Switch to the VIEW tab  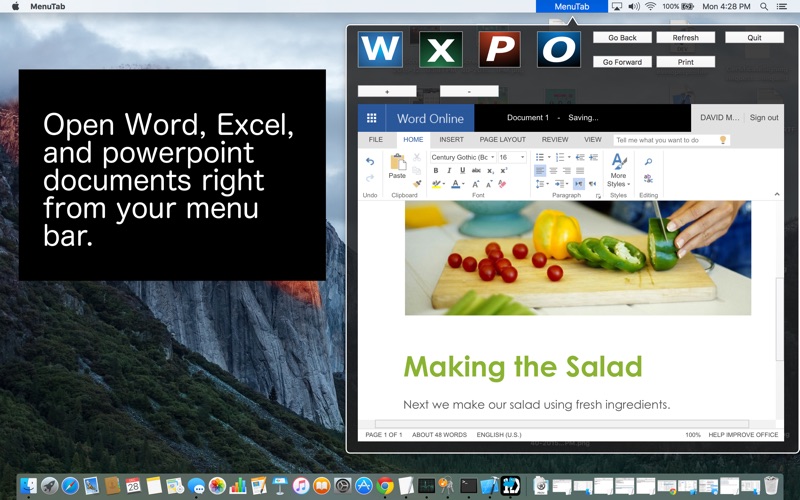point(593,140)
